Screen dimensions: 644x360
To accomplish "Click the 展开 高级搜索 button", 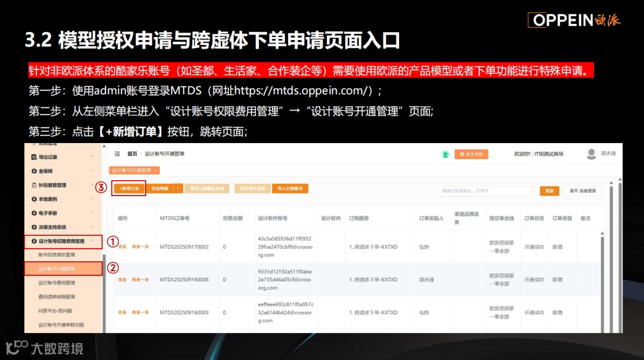I will point(583,191).
